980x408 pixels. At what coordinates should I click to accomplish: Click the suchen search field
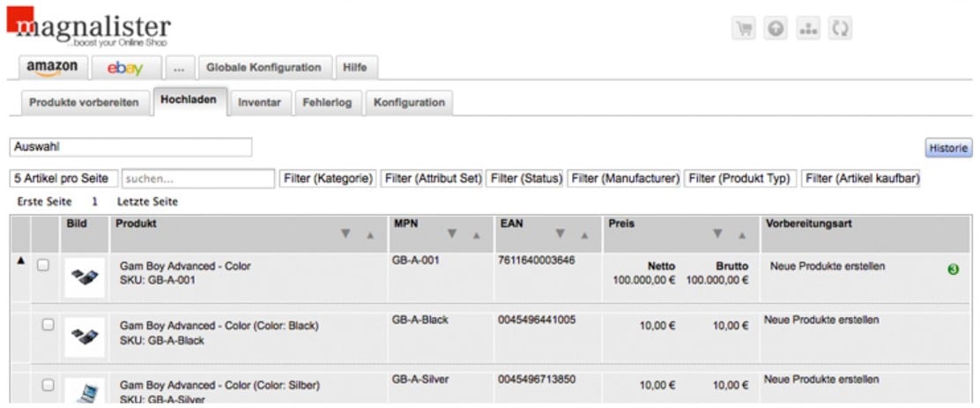coord(198,179)
